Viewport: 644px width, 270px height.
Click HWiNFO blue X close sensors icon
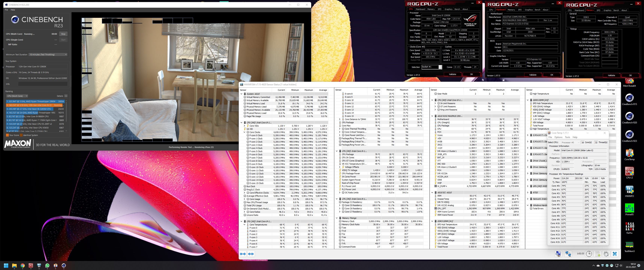click(615, 254)
